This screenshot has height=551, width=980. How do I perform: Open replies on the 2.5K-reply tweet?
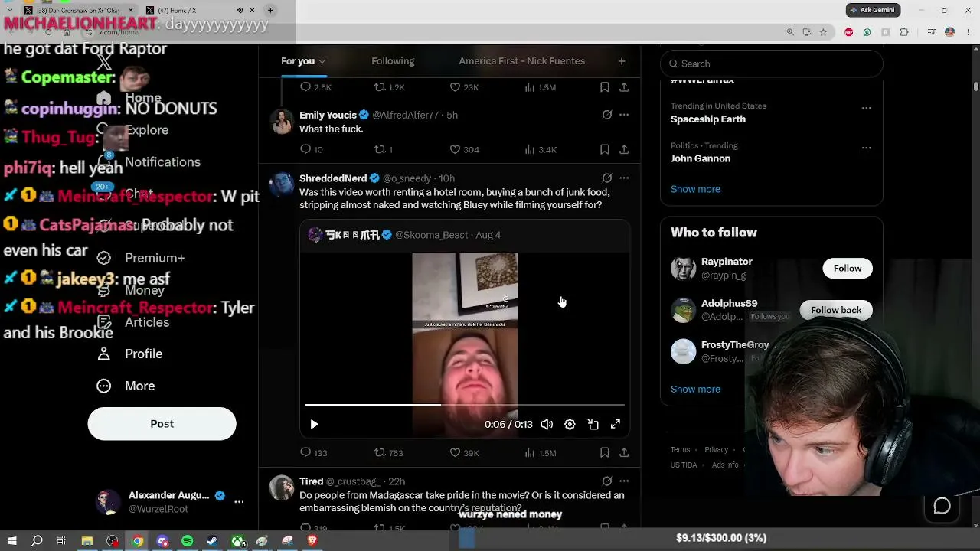point(315,87)
